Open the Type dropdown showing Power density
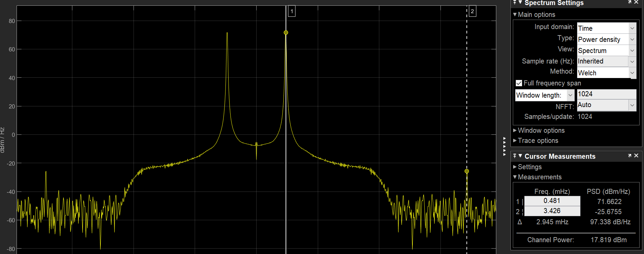The image size is (644, 254). [632, 39]
